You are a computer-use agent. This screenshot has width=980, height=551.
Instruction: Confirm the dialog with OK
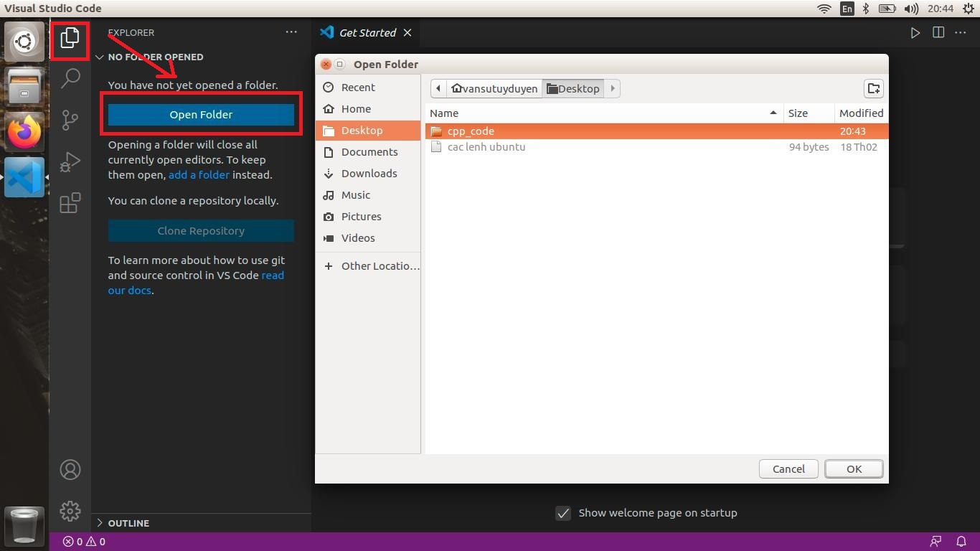[854, 468]
